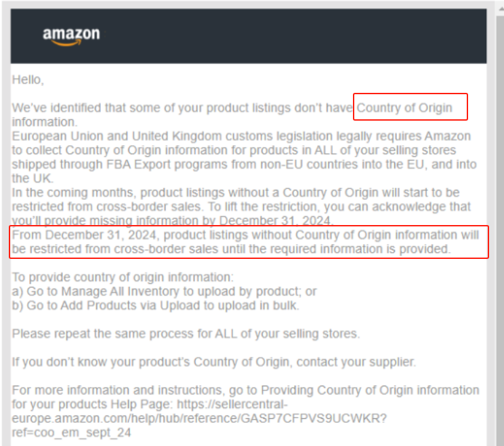Click the "Hello," greeting line
Viewport: 504px width, 446px height.
coord(28,79)
